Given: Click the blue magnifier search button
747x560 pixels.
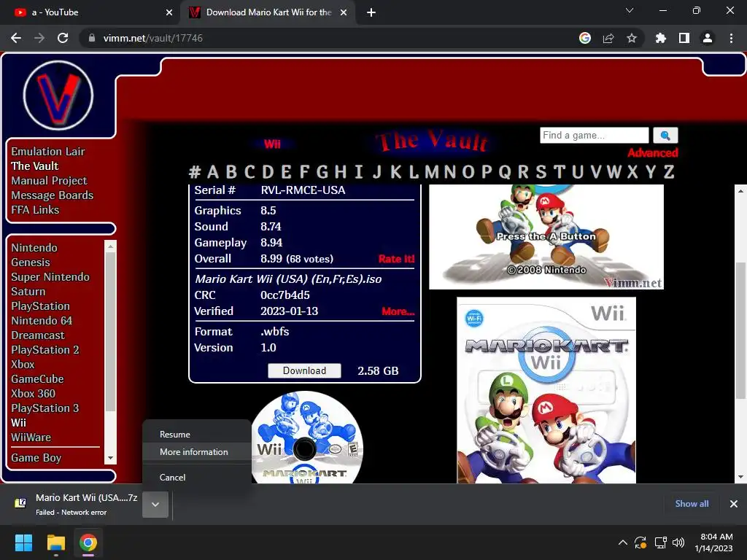Looking at the screenshot, I should pyautogui.click(x=665, y=135).
